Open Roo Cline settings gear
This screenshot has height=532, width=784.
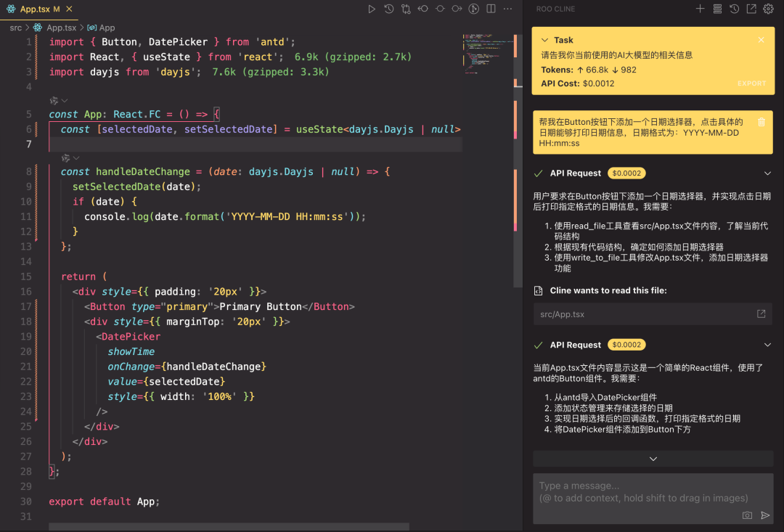(x=768, y=8)
